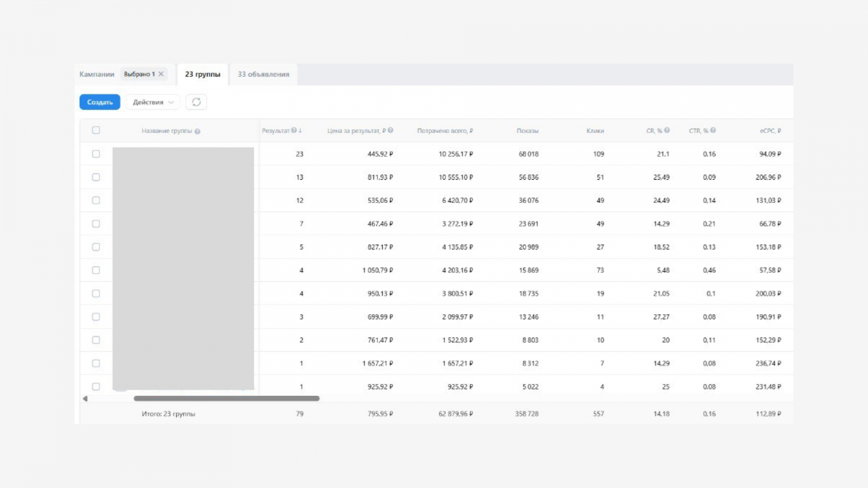Tick the checkbox for row spending 925,92 ₽
The width and height of the screenshot is (868, 488).
pos(96,387)
